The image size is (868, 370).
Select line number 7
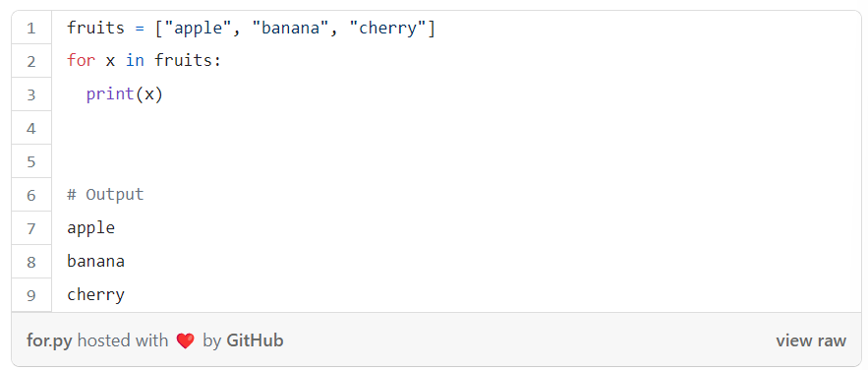[x=31, y=228]
